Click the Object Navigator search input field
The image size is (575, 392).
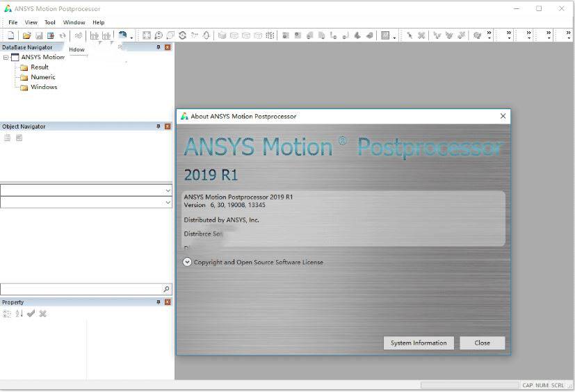point(81,289)
